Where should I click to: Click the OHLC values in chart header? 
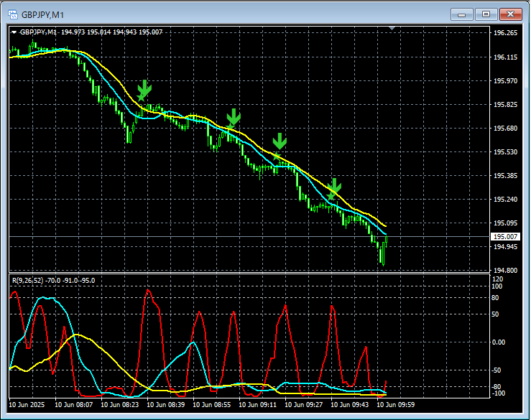coord(112,32)
